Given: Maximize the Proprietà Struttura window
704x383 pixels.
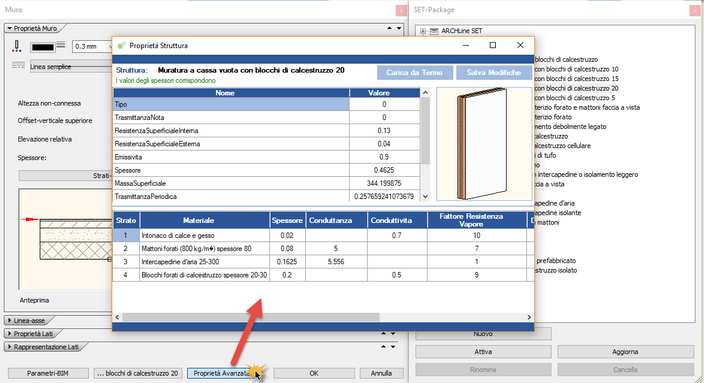Looking at the screenshot, I should (493, 45).
